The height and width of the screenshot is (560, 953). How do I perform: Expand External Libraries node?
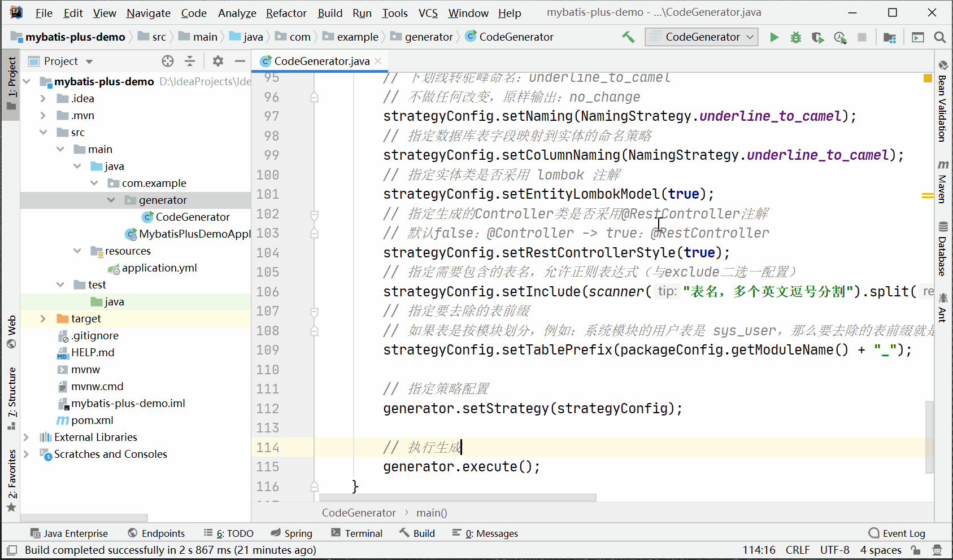tap(26, 438)
